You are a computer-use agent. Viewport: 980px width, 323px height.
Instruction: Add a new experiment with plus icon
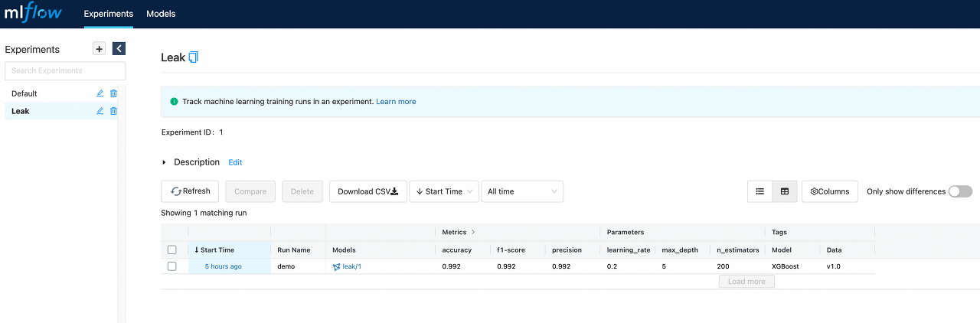click(99, 49)
